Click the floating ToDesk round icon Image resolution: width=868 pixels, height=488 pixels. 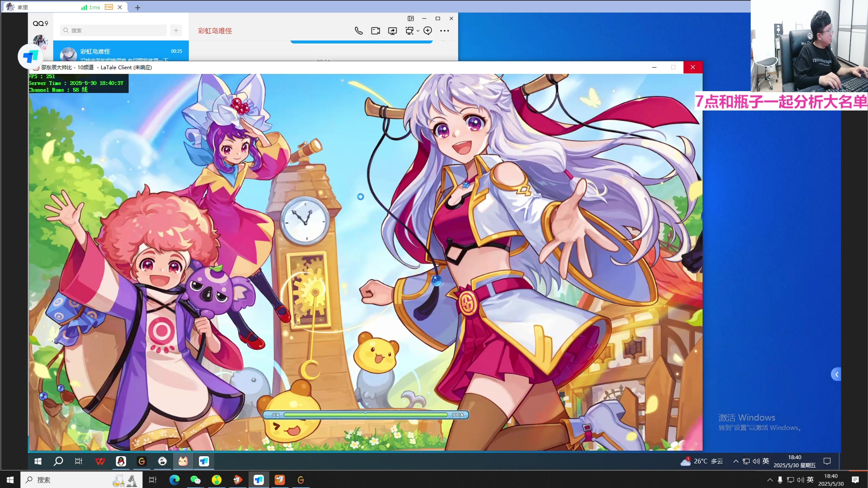point(31,56)
